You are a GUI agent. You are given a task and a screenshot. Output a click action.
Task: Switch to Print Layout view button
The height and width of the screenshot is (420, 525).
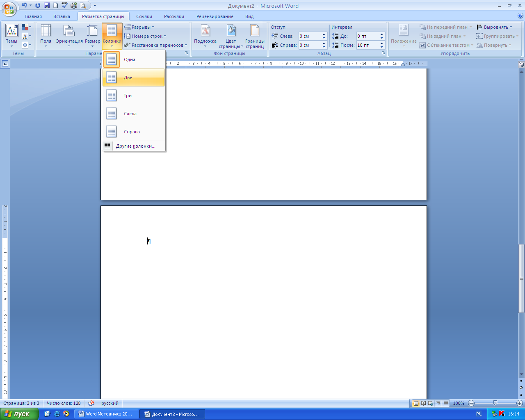(416, 403)
